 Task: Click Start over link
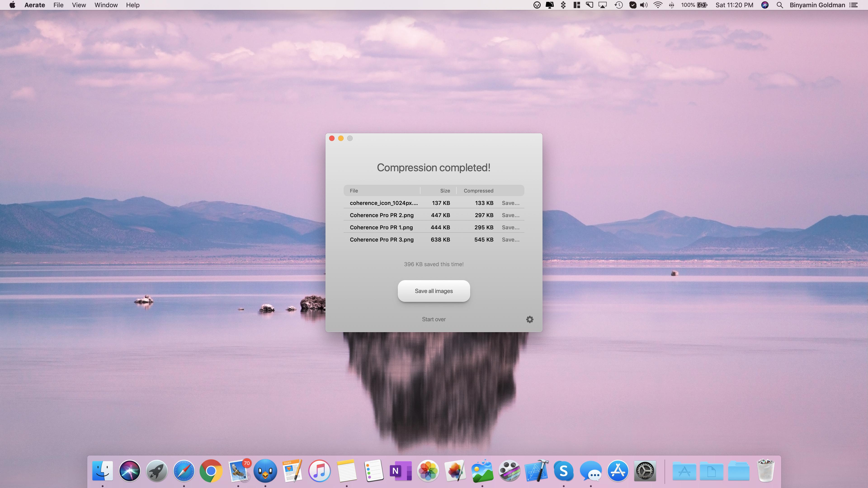(434, 319)
